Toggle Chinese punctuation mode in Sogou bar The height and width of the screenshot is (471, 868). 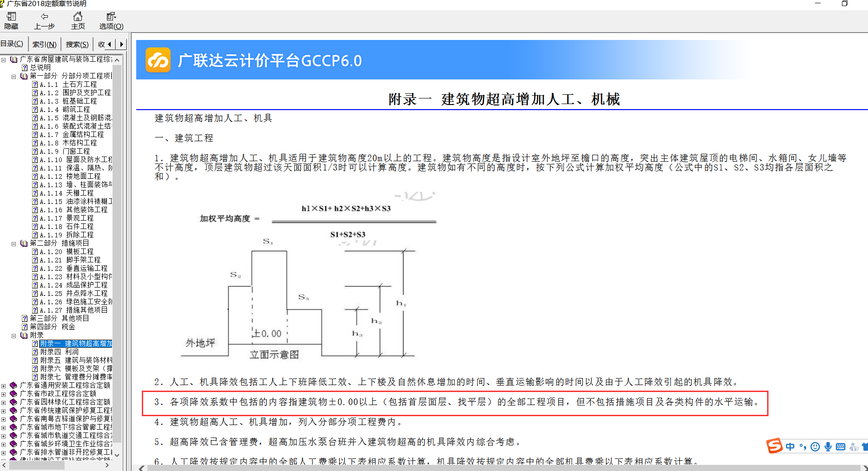pos(803,447)
